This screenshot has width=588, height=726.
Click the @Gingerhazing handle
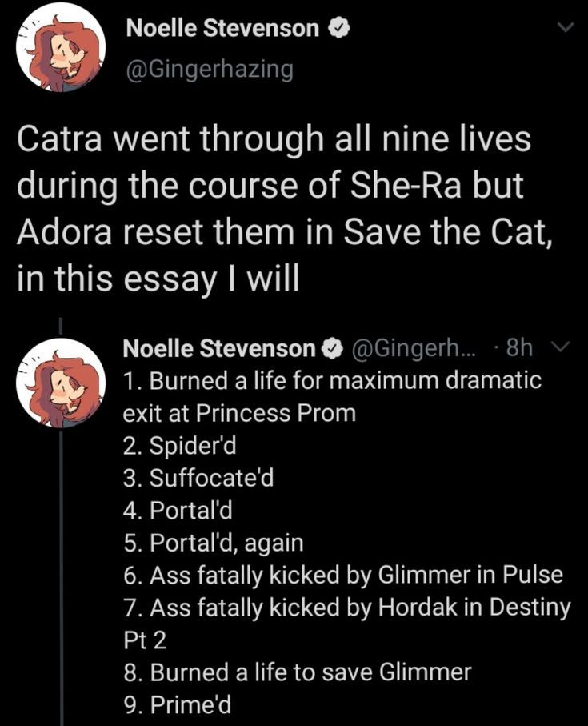click(210, 70)
